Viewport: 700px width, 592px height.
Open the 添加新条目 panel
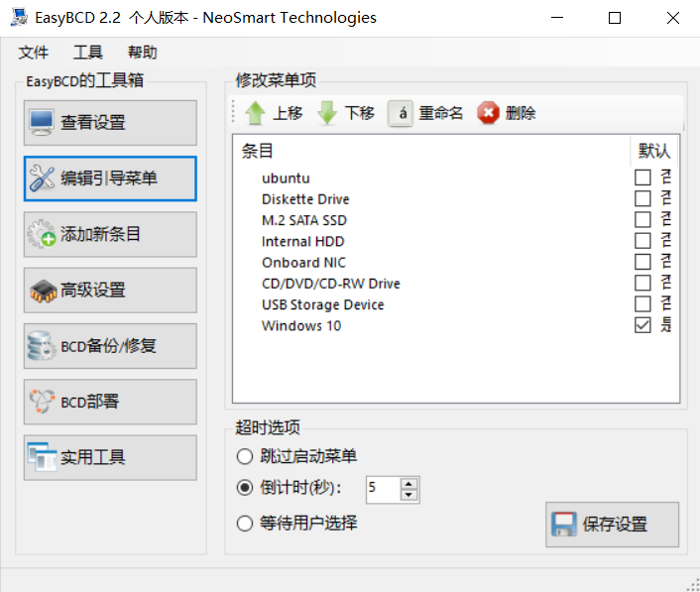coord(110,234)
